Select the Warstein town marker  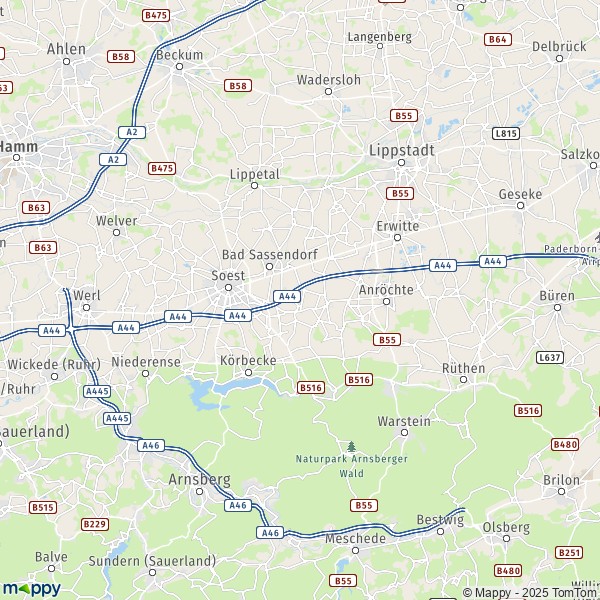click(404, 433)
